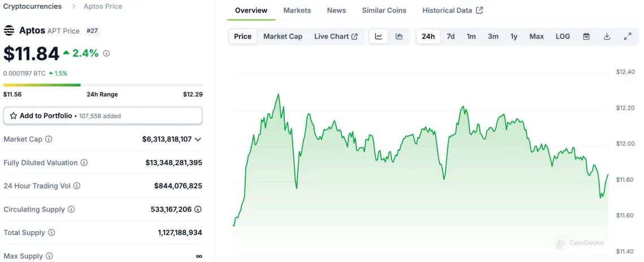Show Fully Diluted Valuation info icon
644x262 pixels.
coord(84,162)
